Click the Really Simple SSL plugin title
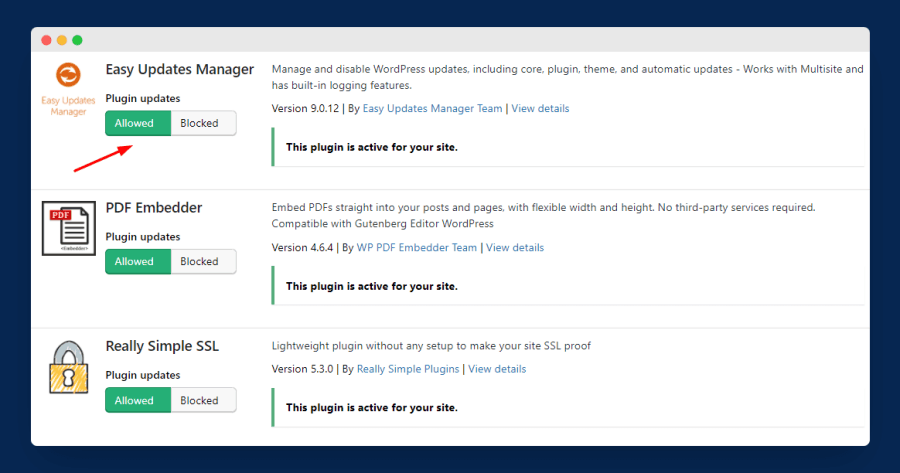This screenshot has height=473, width=900. (162, 346)
